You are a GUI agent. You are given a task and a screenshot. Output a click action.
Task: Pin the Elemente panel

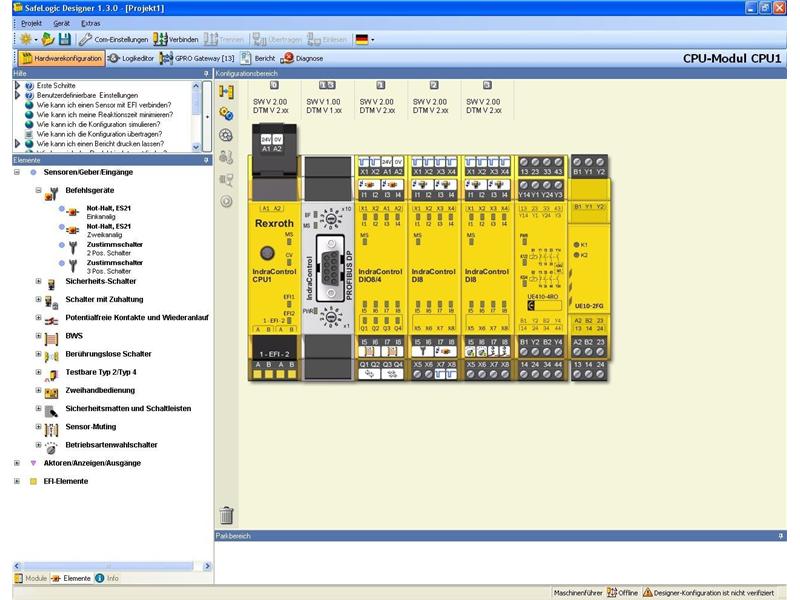(x=206, y=160)
